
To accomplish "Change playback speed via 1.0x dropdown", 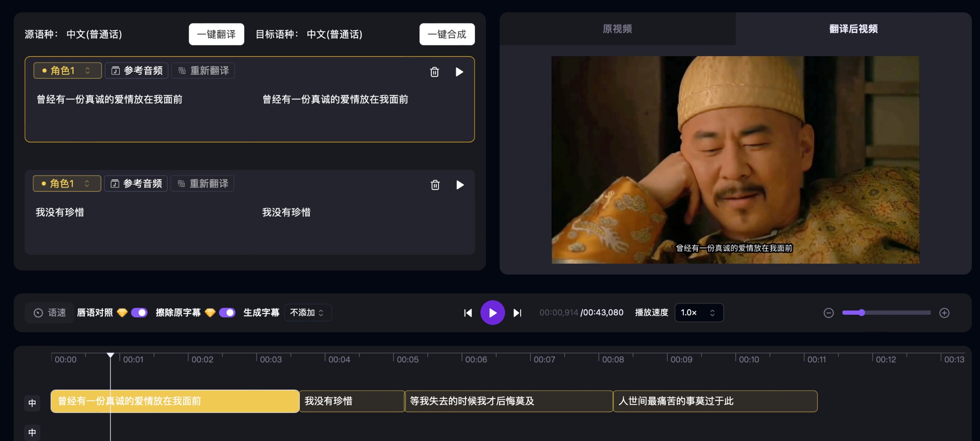I will (699, 313).
